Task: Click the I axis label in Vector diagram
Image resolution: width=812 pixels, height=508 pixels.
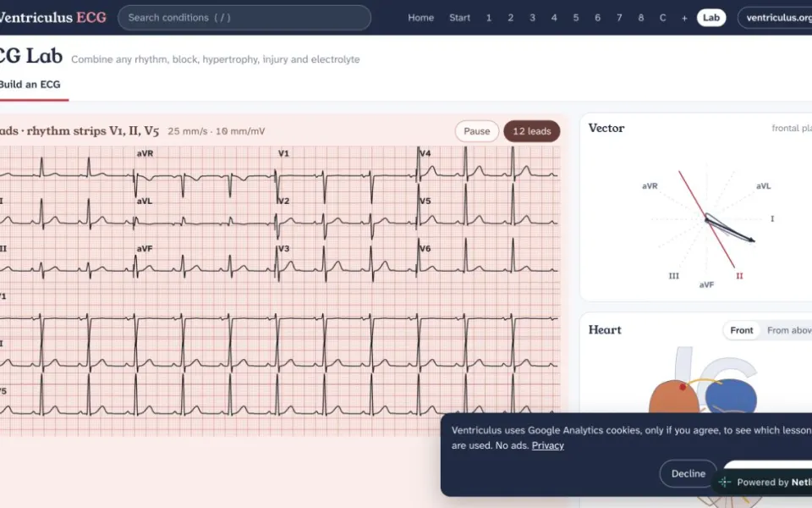Action: point(772,218)
